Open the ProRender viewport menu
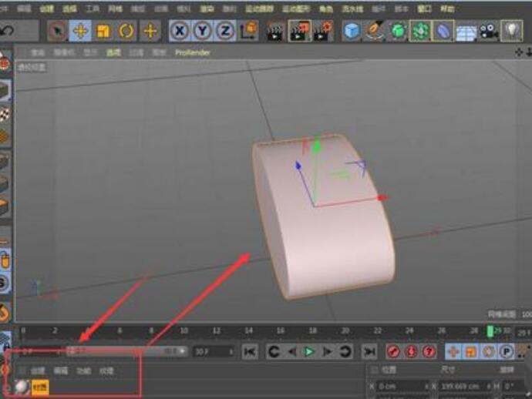The width and height of the screenshot is (532, 399). pyautogui.click(x=192, y=52)
